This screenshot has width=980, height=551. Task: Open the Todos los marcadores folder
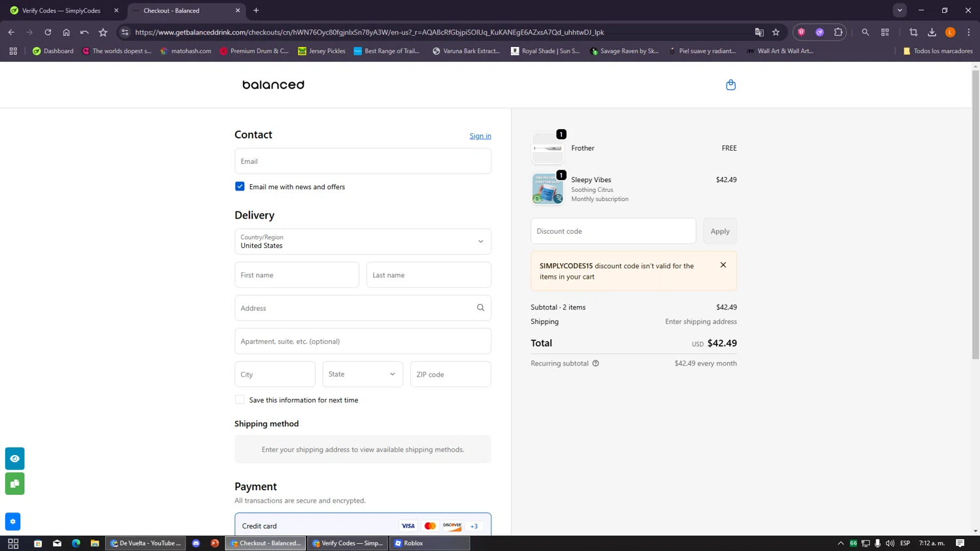(938, 51)
